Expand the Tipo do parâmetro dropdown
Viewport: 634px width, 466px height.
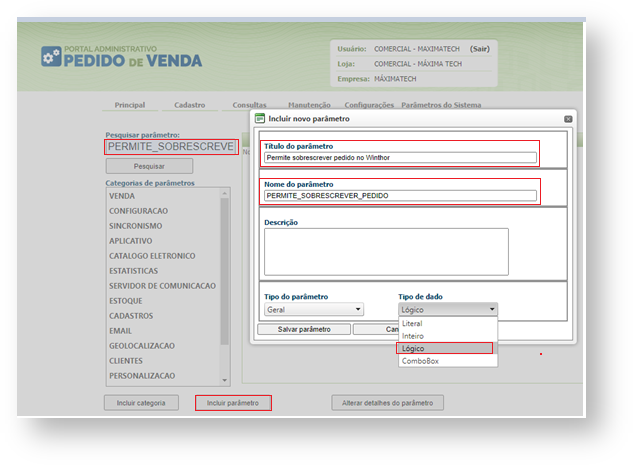(x=312, y=310)
